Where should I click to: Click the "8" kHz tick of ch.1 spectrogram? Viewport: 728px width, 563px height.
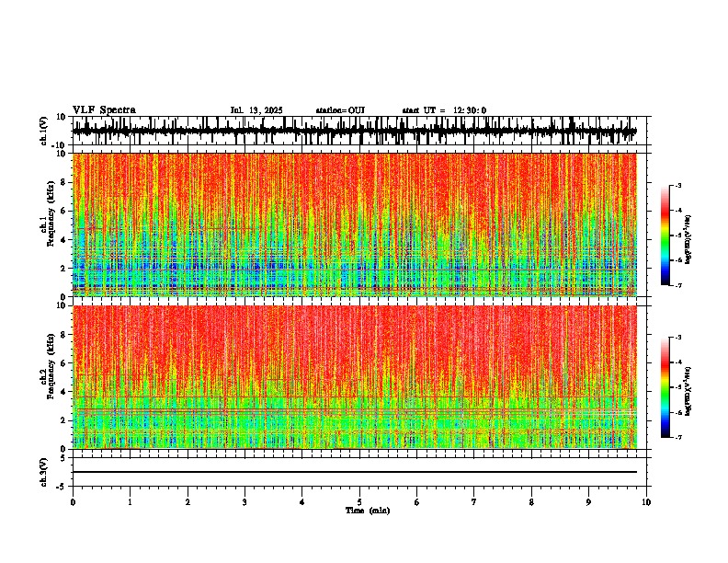64,182
